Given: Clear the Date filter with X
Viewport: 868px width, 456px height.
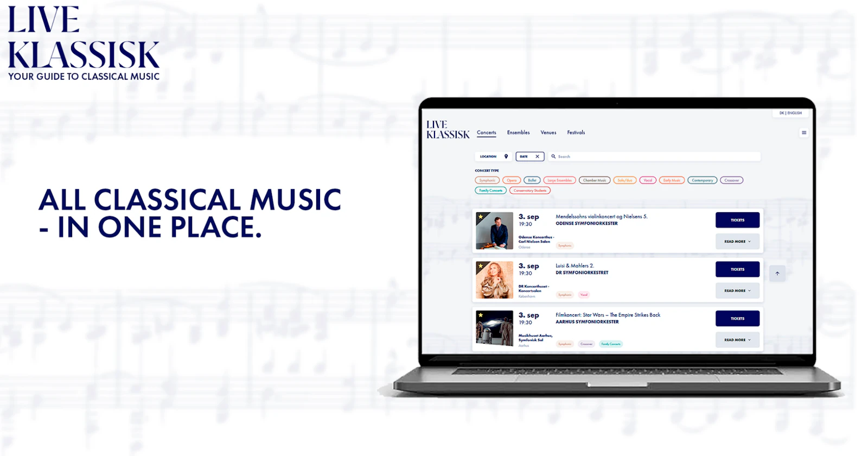Looking at the screenshot, I should click(538, 156).
